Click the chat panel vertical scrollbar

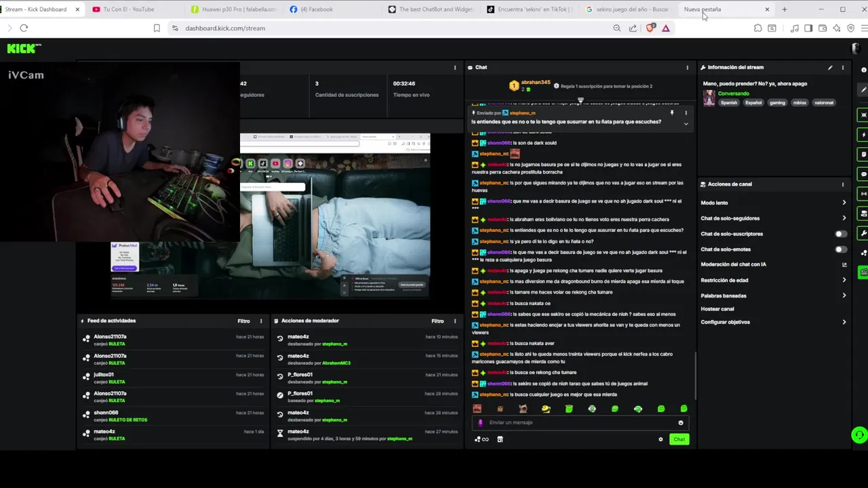[x=695, y=376]
